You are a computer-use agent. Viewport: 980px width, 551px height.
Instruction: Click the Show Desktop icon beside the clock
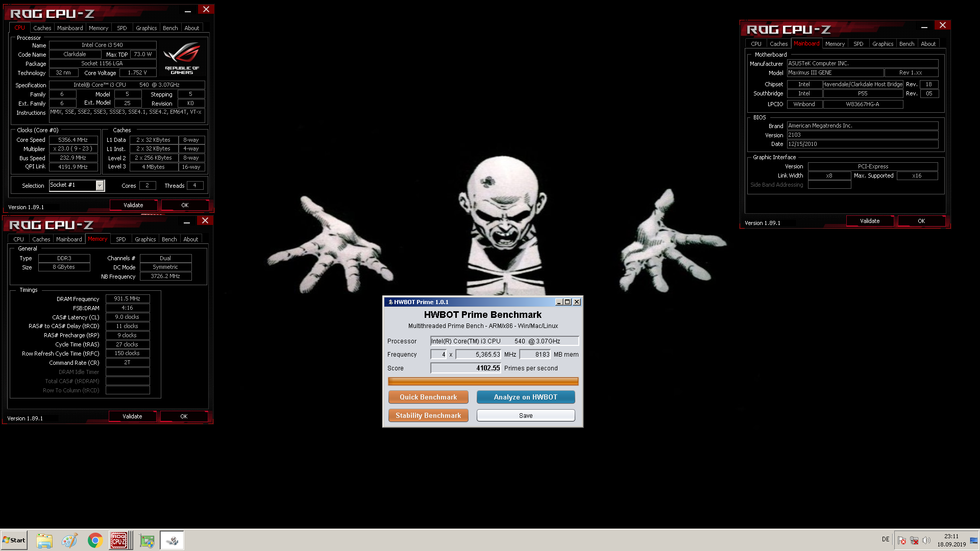(x=974, y=541)
